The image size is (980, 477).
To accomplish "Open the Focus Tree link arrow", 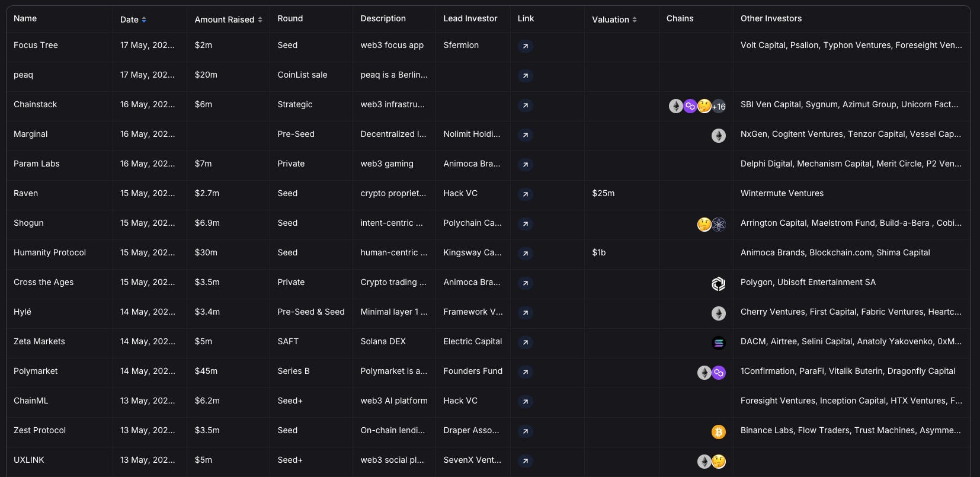I will tap(526, 46).
